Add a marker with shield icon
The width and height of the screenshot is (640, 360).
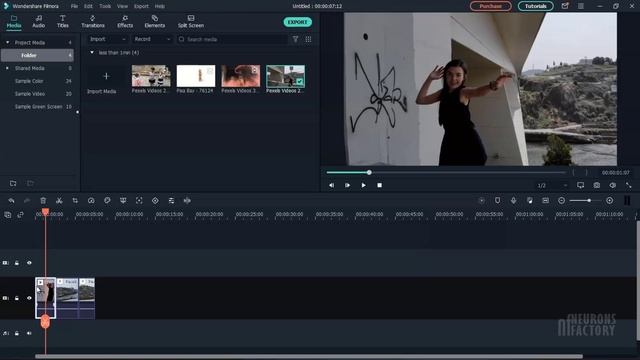(497, 200)
